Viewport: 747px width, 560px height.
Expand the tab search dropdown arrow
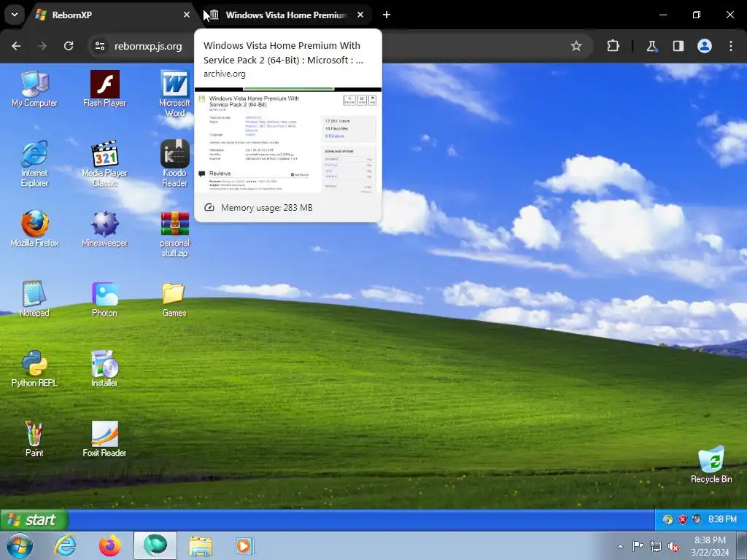[x=15, y=15]
